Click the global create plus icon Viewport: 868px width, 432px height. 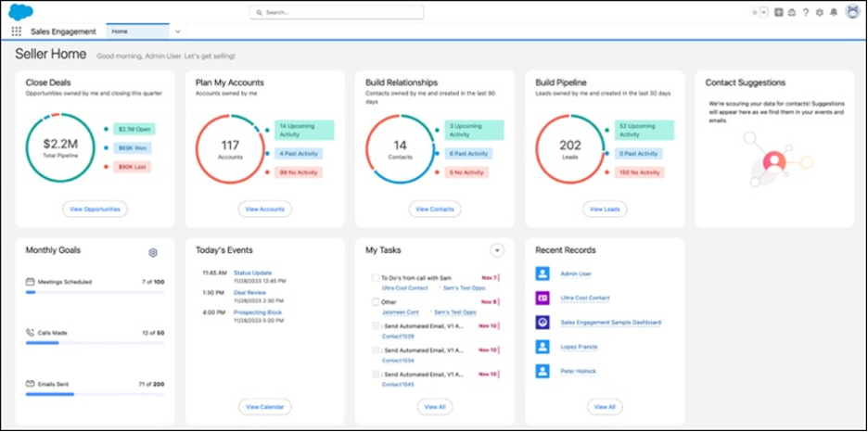pyautogui.click(x=779, y=12)
